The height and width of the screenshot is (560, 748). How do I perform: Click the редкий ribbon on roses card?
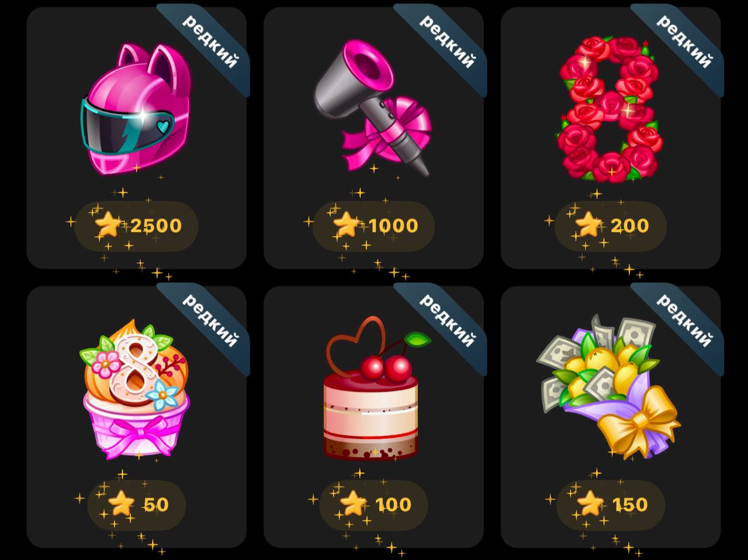coord(684,42)
